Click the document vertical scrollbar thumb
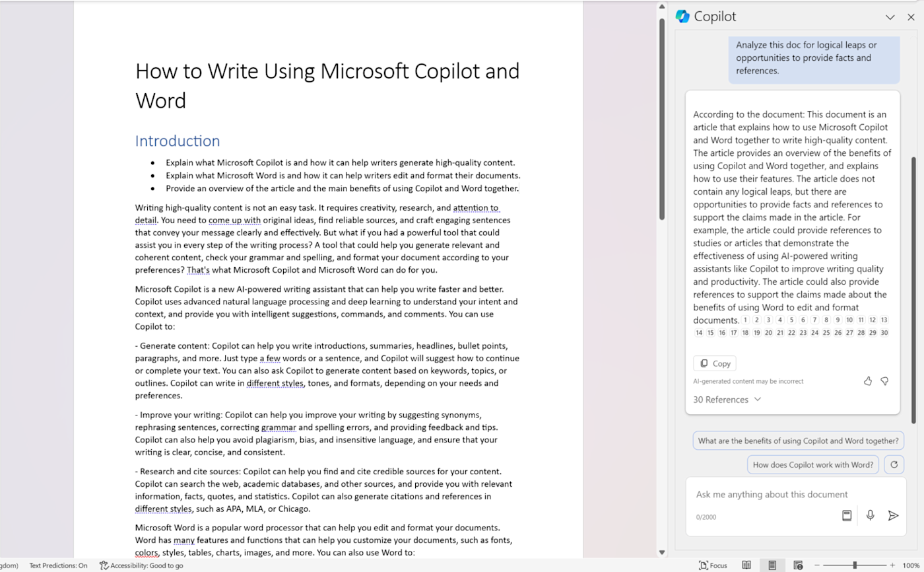 [x=662, y=119]
